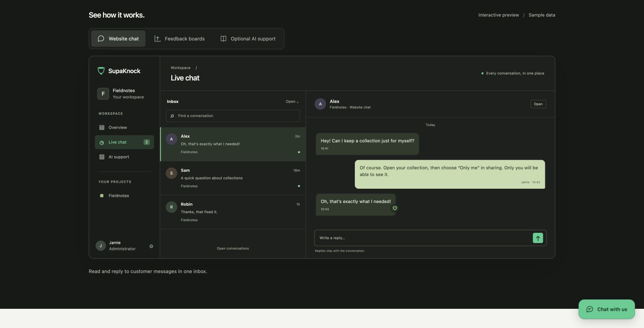The image size is (644, 328).
Task: Click the AI support sidebar icon
Action: tap(102, 157)
